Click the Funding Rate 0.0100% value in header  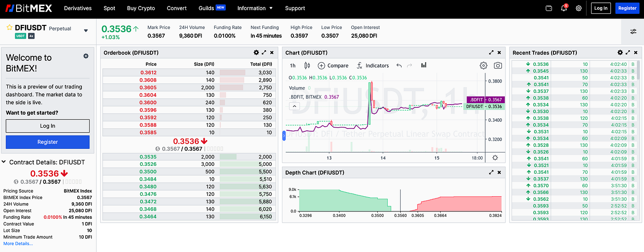coord(224,35)
